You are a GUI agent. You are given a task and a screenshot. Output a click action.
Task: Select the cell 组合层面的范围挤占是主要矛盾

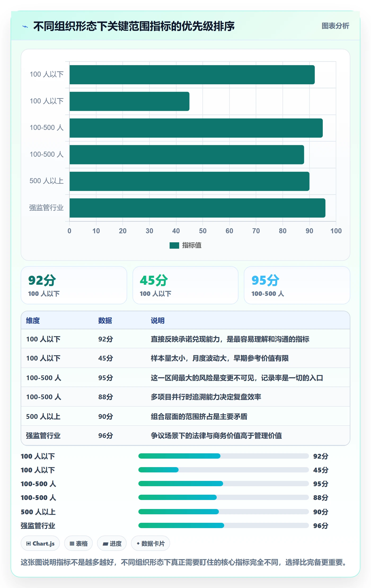(199, 416)
